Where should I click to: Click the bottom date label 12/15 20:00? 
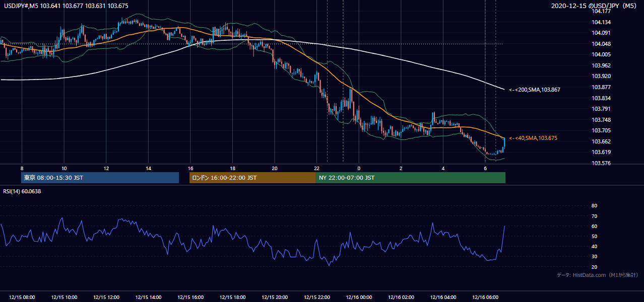(275, 297)
